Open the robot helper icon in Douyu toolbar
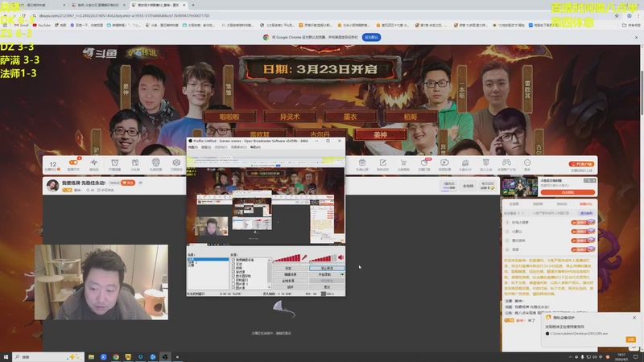 point(155,162)
